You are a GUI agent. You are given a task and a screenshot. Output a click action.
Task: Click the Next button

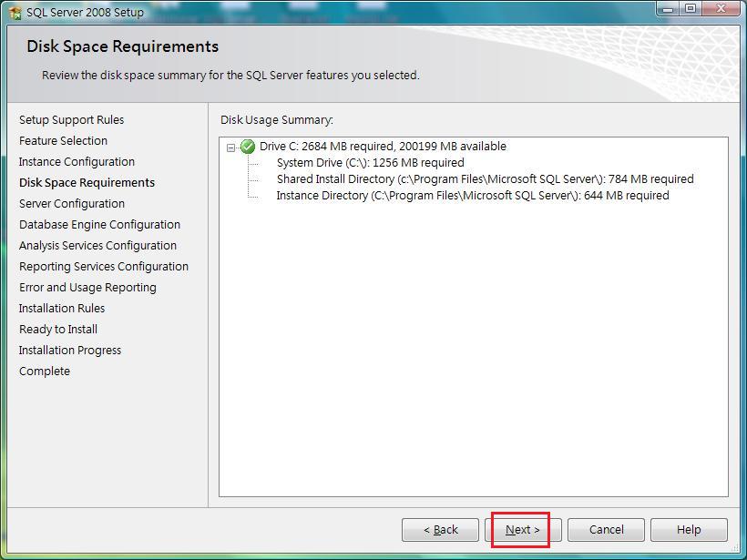click(x=523, y=530)
